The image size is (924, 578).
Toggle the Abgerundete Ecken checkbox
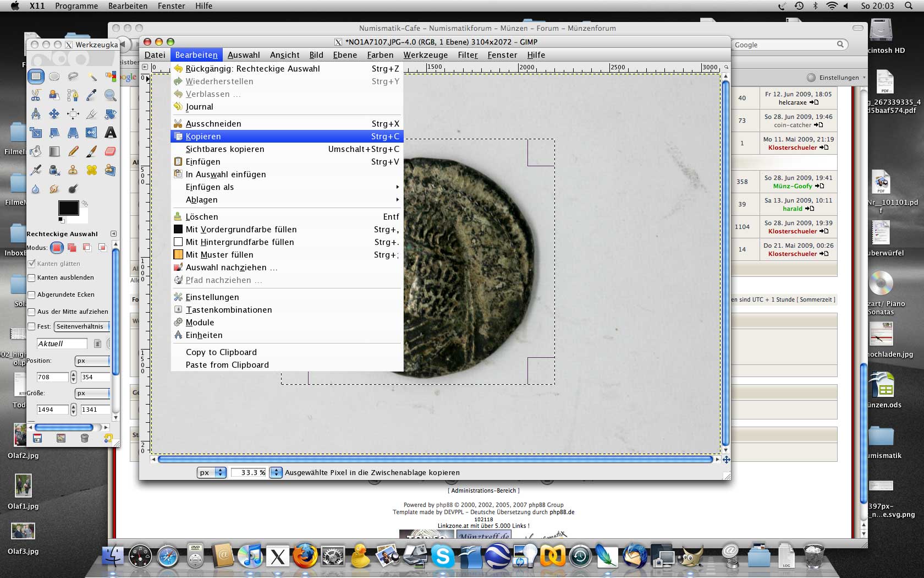tap(32, 295)
